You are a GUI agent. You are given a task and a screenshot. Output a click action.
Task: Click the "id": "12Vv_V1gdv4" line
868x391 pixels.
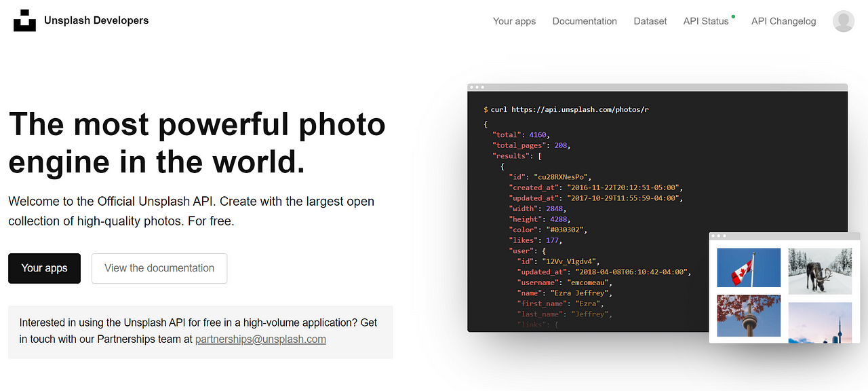[x=560, y=261]
